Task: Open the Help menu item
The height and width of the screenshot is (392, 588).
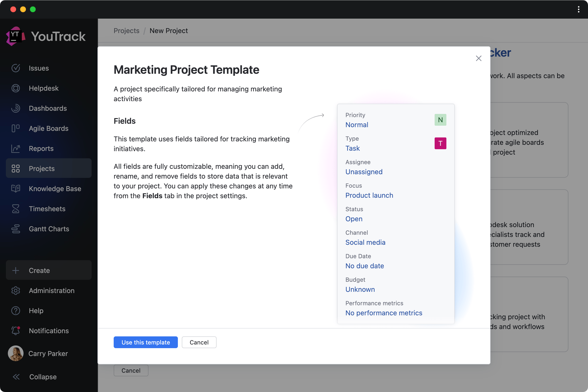Action: click(36, 310)
